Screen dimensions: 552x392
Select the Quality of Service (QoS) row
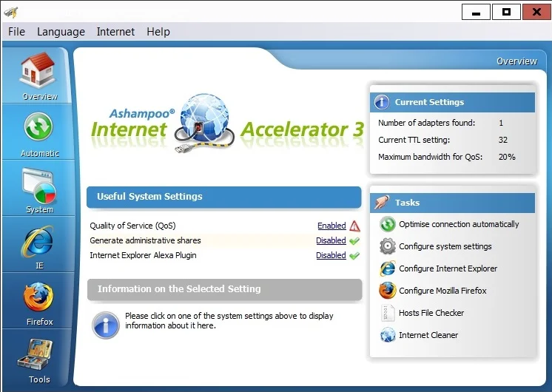coord(225,226)
